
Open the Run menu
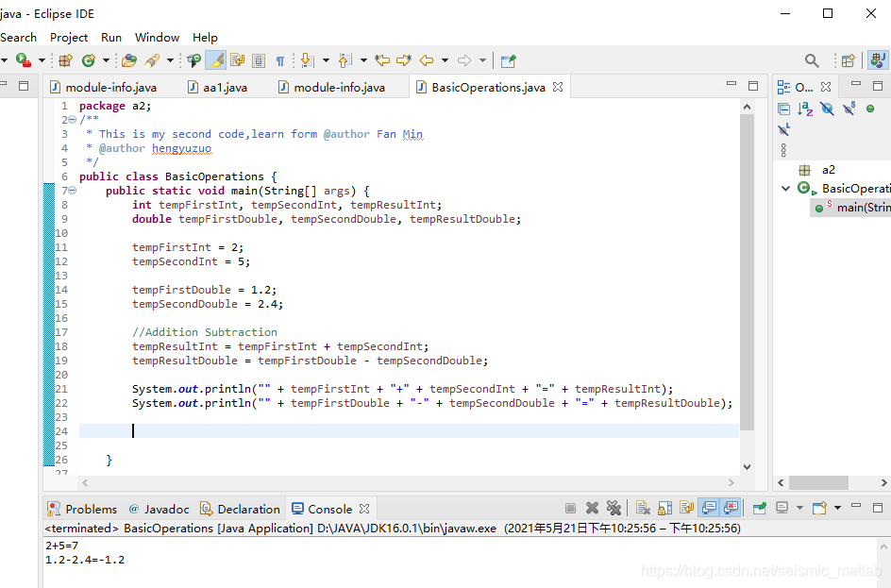pos(111,38)
